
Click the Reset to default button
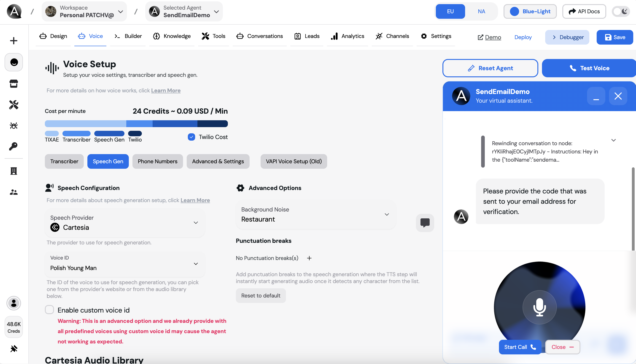pos(261,296)
